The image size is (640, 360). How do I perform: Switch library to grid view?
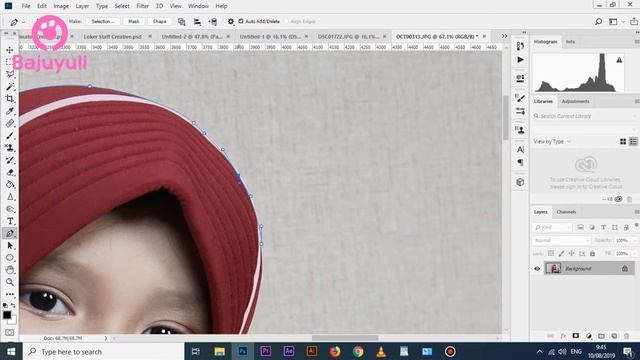(x=623, y=142)
